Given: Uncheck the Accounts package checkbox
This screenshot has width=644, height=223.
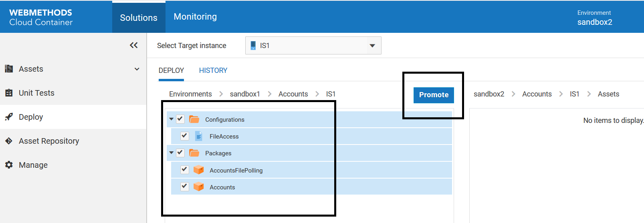Looking at the screenshot, I should 184,186.
